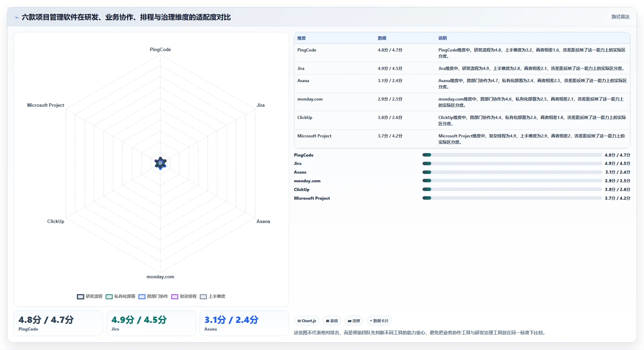Viewport: 644px width, 350px height.
Task: Click the table cell 3.7分 / 4.2分
Action: pos(390,136)
